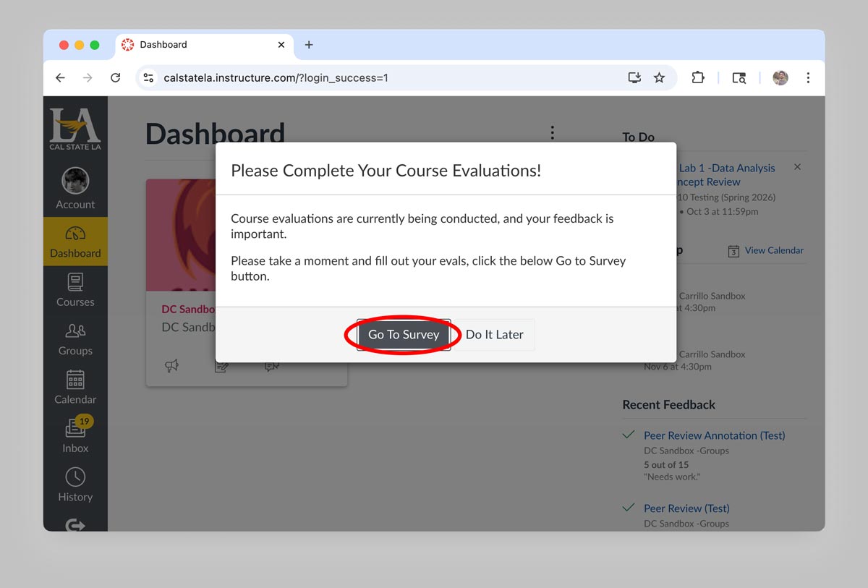Open Discussions on the DC Sandbox card

273,366
